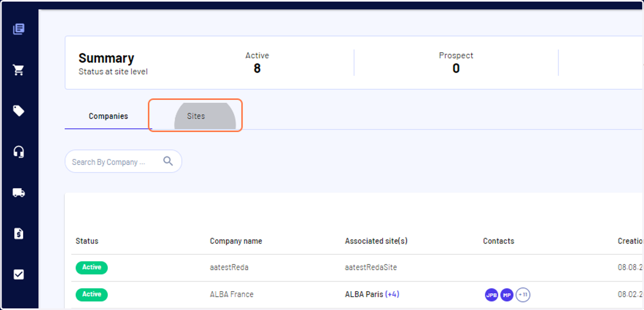Open the +4 more sites link
This screenshot has height=310, width=644.
(392, 294)
